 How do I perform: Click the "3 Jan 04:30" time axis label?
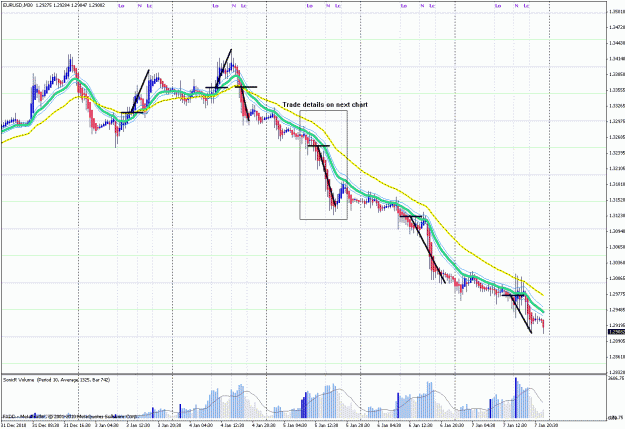tap(107, 425)
